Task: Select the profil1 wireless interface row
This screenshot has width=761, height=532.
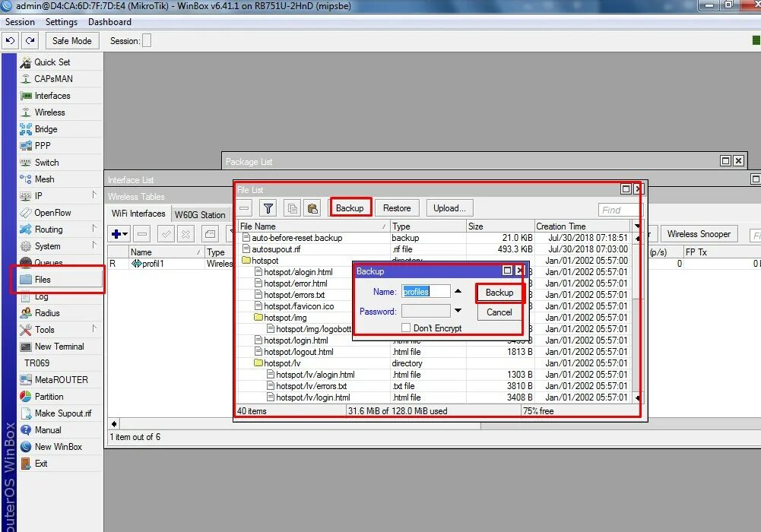Action: click(170, 263)
